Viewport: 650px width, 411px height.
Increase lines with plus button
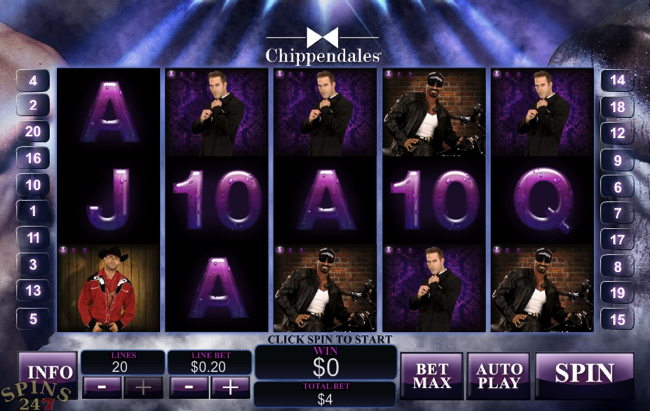click(143, 387)
